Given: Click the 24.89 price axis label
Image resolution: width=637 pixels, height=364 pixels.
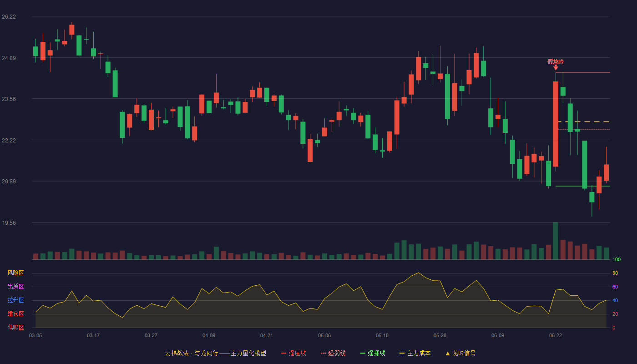Looking at the screenshot, I should pos(9,58).
